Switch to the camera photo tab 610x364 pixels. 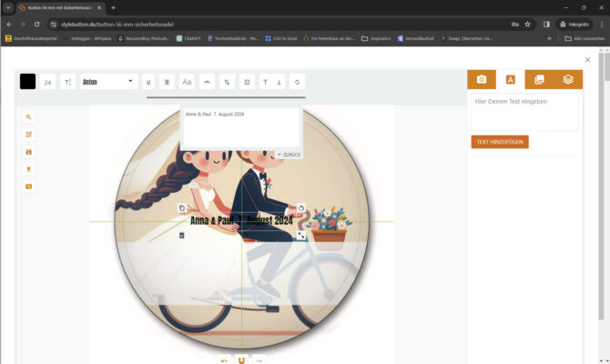(482, 80)
